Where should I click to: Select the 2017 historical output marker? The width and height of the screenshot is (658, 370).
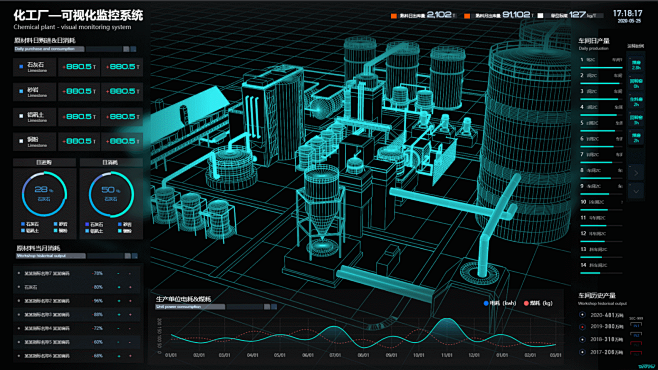(582, 352)
